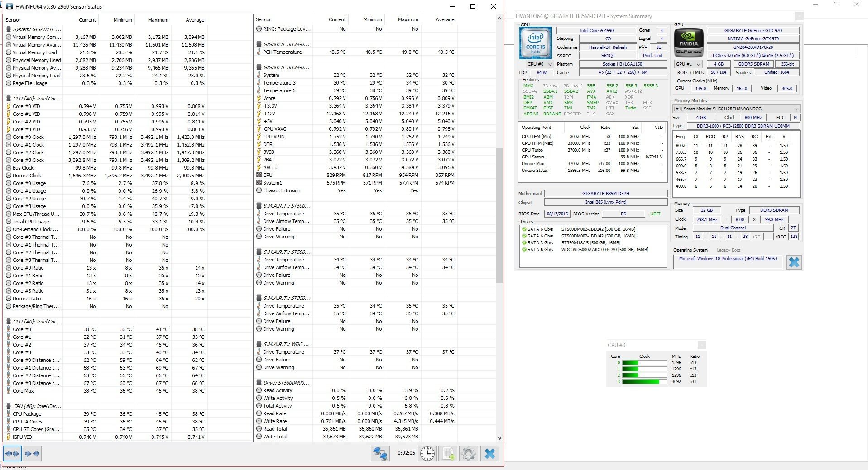
Task: Close the CPU #0 clock panel
Action: (x=702, y=345)
